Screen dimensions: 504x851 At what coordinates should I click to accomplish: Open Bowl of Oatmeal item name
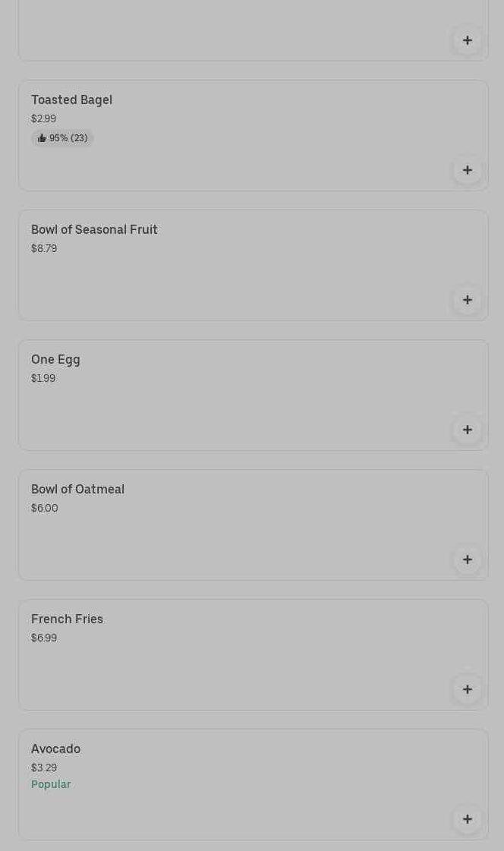[x=77, y=489]
